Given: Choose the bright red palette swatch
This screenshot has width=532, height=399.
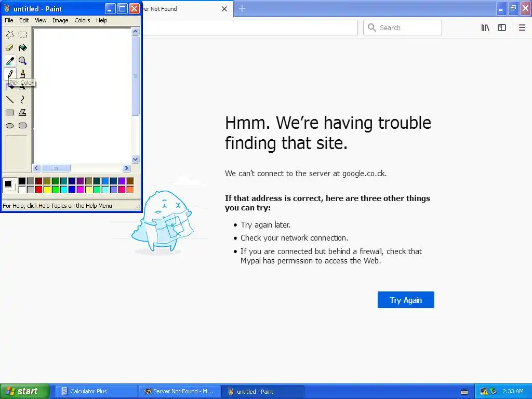Looking at the screenshot, I should [x=38, y=189].
